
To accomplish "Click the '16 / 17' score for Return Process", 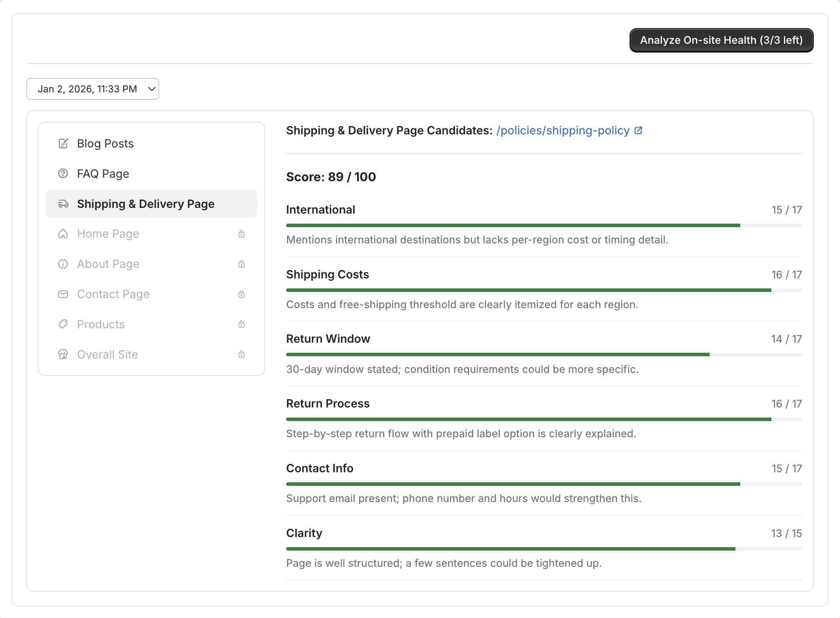I will click(x=787, y=404).
